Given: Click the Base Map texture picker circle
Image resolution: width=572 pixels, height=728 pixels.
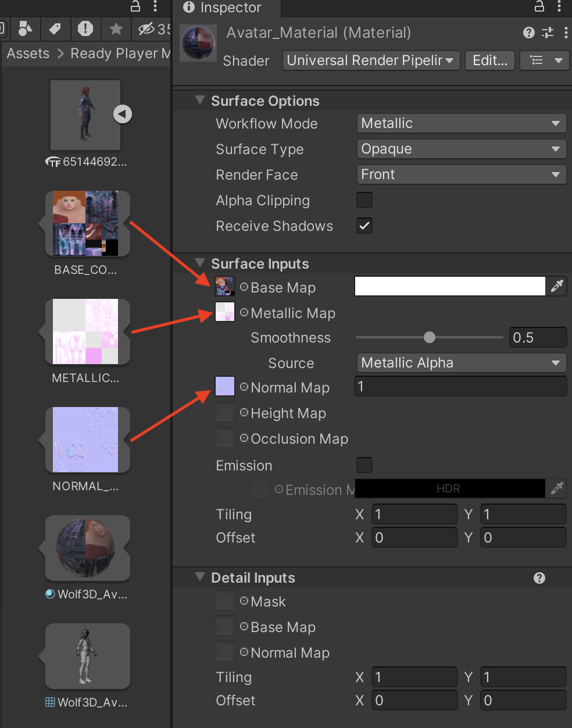Looking at the screenshot, I should pos(245,287).
